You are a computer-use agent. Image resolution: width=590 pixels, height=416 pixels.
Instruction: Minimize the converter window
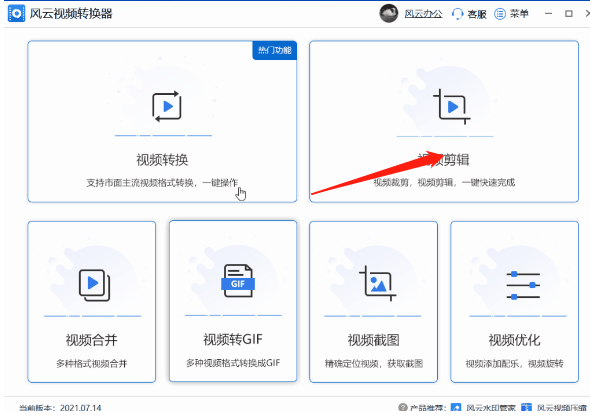pos(549,14)
